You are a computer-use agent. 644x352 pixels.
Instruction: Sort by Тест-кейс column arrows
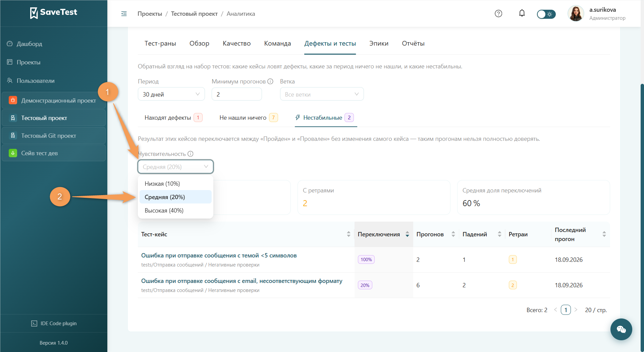pyautogui.click(x=348, y=234)
